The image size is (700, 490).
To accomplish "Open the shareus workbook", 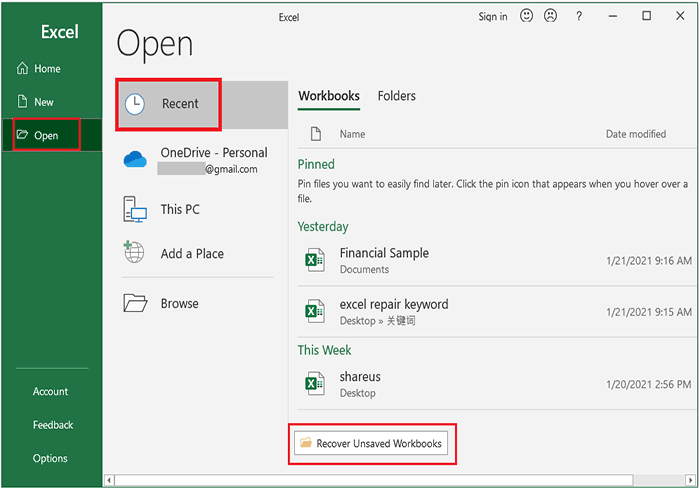I will tap(360, 377).
